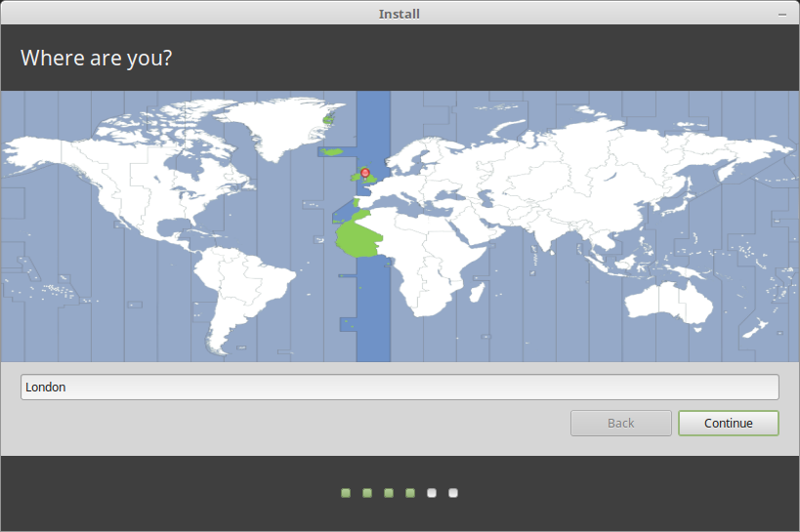Click the green highlighted Iceland on map

(333, 151)
